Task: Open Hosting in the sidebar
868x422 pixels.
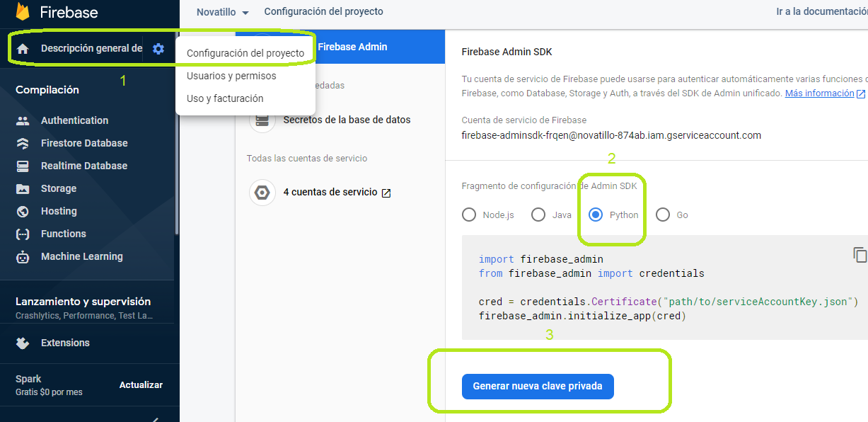Action: tap(59, 211)
